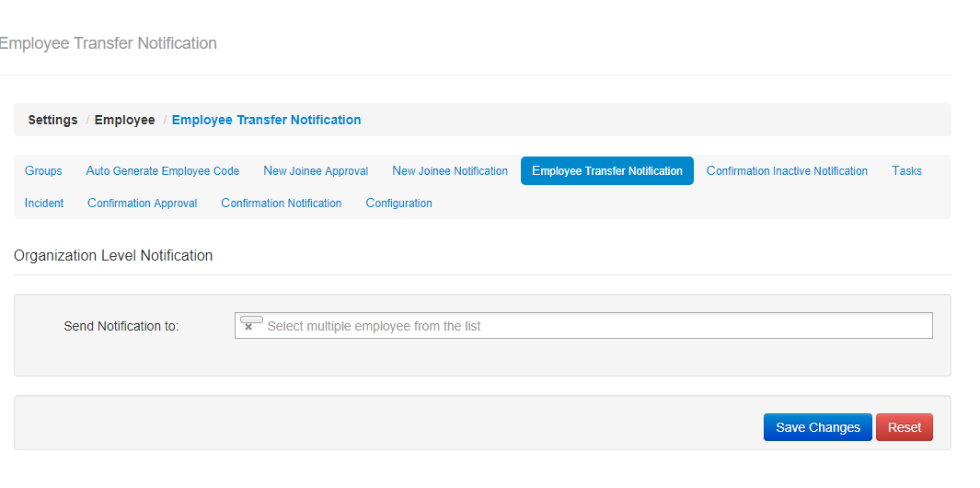Click Employee Transfer Notification breadcrumb link
980x488 pixels.
point(266,120)
